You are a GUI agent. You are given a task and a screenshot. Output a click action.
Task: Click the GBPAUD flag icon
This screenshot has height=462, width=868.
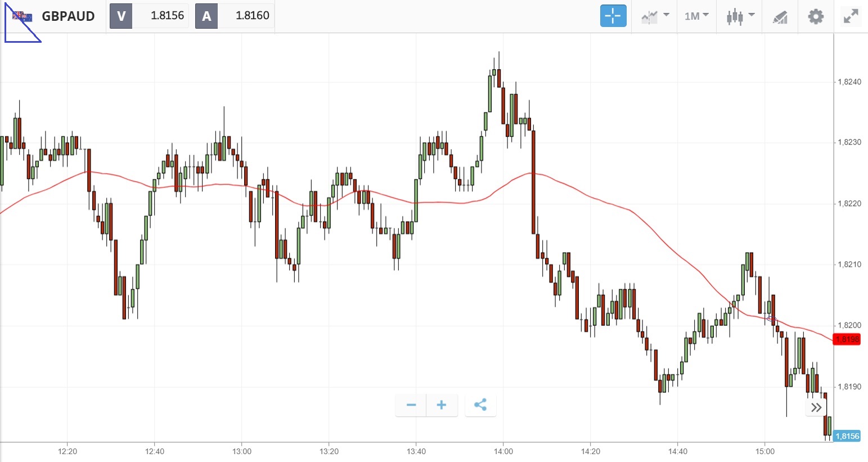[23, 16]
